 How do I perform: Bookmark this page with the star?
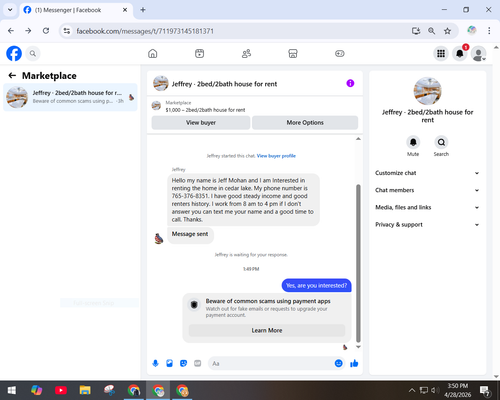[x=447, y=31]
